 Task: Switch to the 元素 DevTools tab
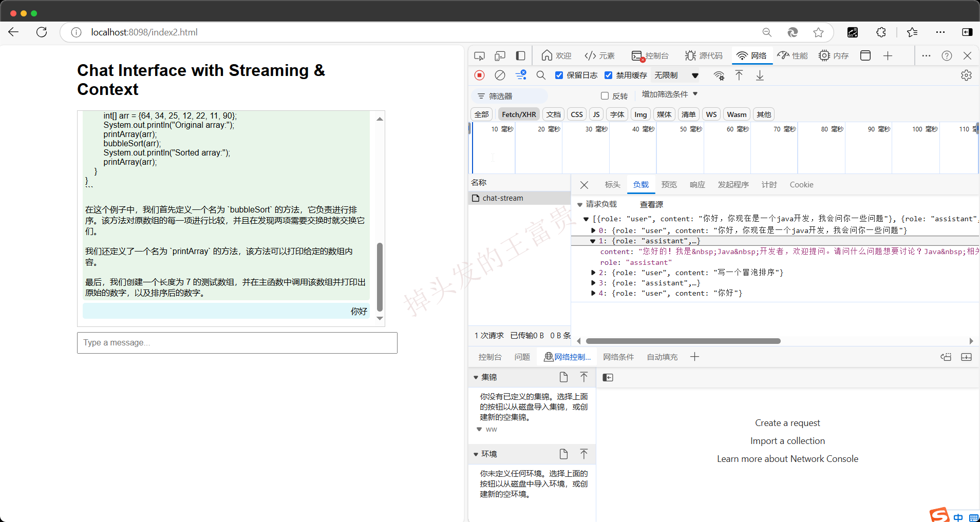click(x=599, y=55)
